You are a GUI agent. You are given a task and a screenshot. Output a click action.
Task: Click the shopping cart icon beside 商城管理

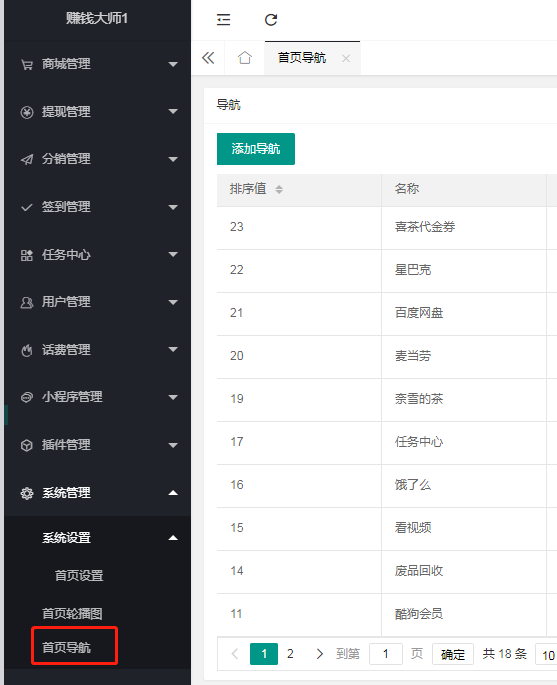point(27,65)
